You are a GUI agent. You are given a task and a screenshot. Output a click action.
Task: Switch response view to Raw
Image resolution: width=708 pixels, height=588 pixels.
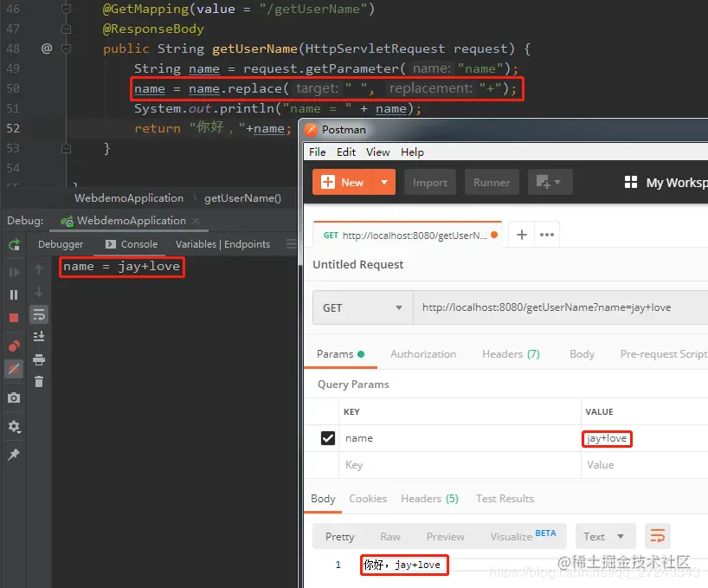click(x=390, y=537)
